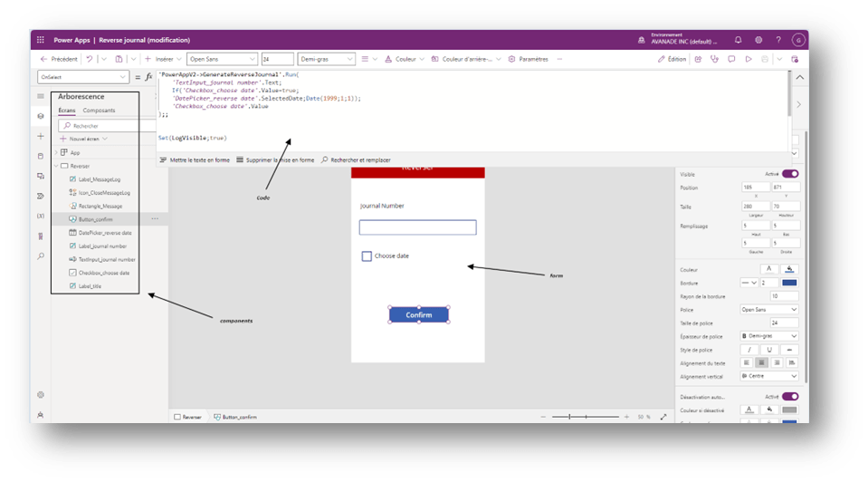Image resolution: width=868 pixels, height=482 pixels.
Task: Click Mettre le texte en forme
Action: [x=195, y=159]
